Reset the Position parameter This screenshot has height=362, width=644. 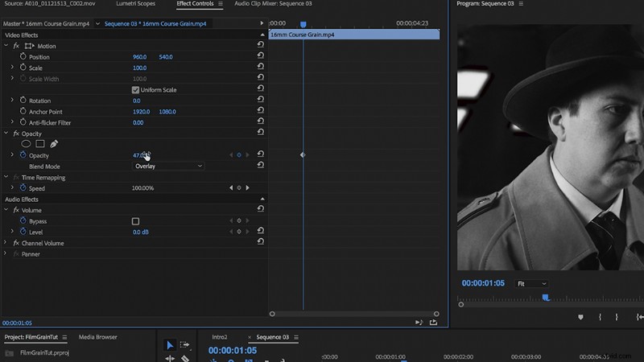click(x=260, y=56)
